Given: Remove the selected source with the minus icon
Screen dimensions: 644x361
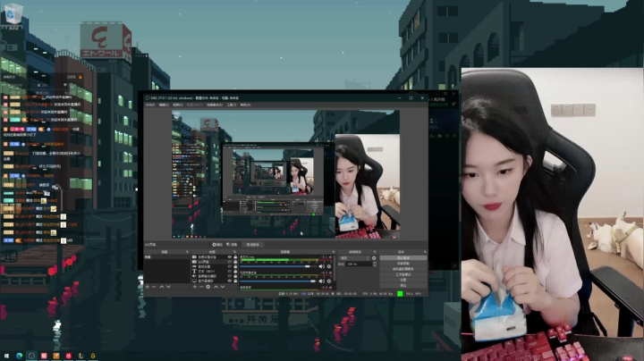Looking at the screenshot, I should point(201,287).
